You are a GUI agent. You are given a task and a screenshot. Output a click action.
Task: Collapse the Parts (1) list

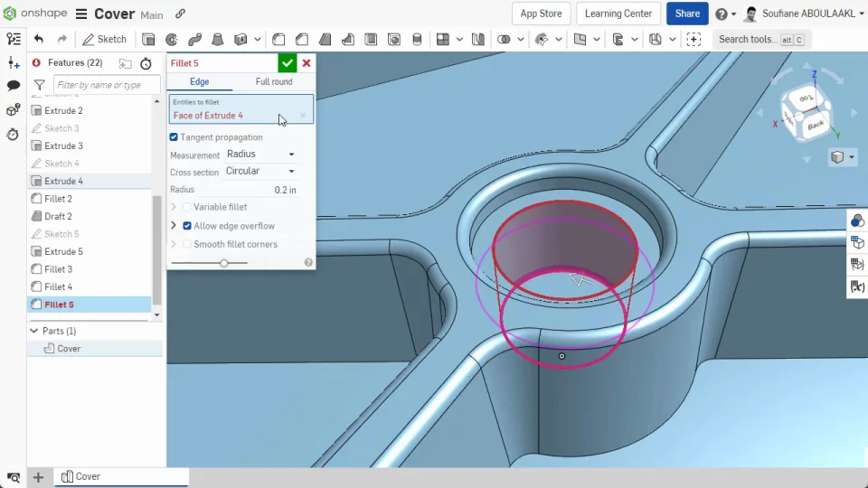34,331
